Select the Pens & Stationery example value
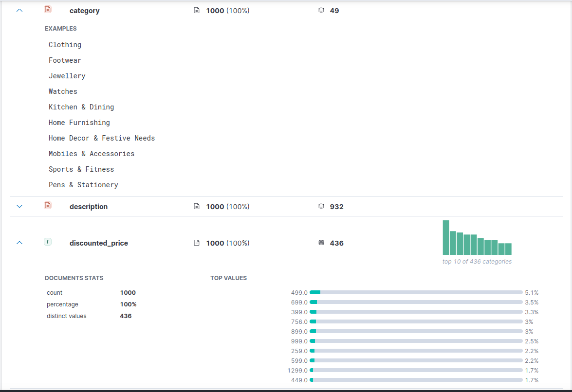 click(84, 185)
